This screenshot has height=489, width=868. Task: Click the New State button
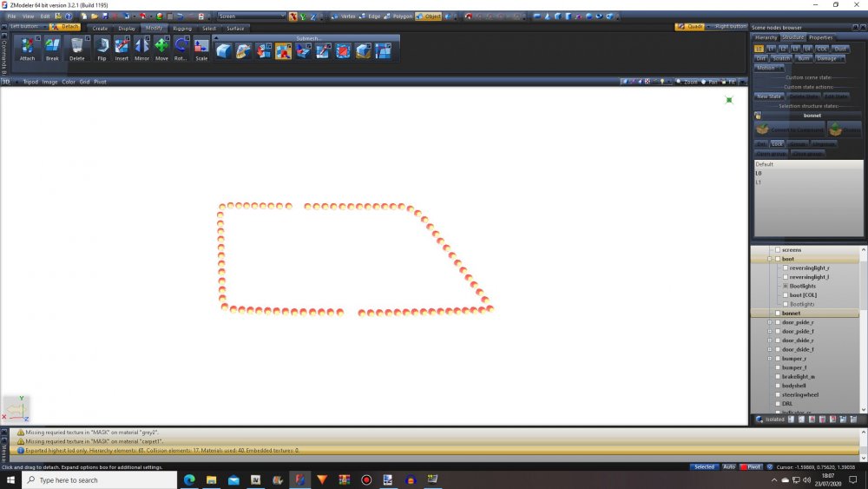pyautogui.click(x=769, y=96)
